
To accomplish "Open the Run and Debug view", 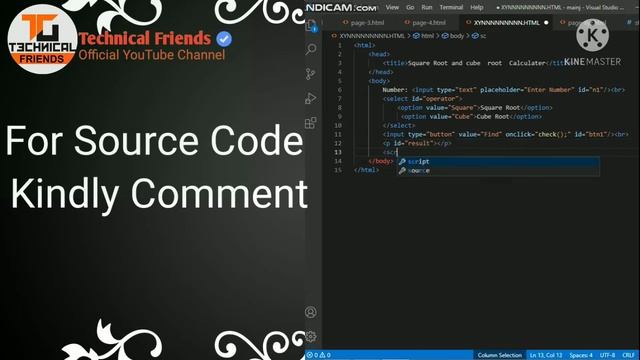I will tap(311, 98).
